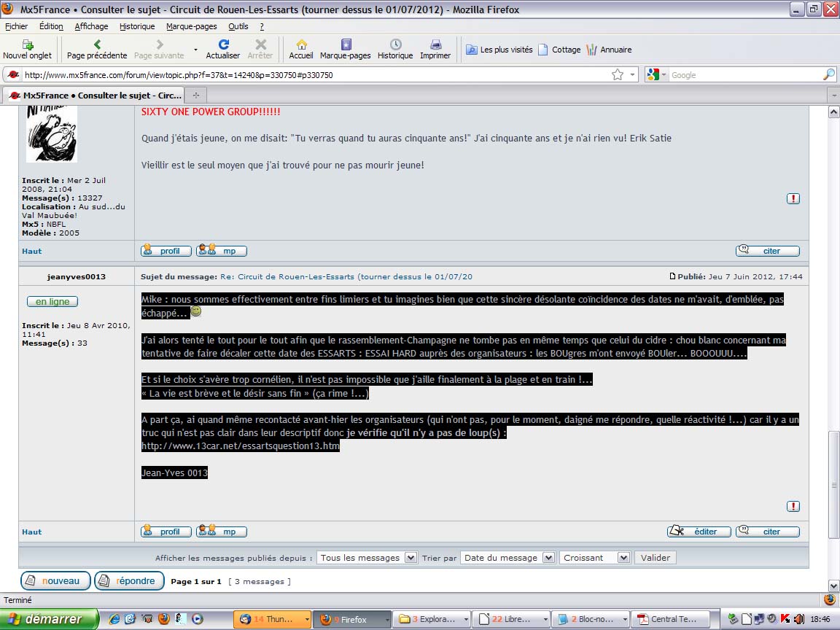The width and height of the screenshot is (840, 630).
Task: Open the Outils menu
Action: (x=238, y=26)
